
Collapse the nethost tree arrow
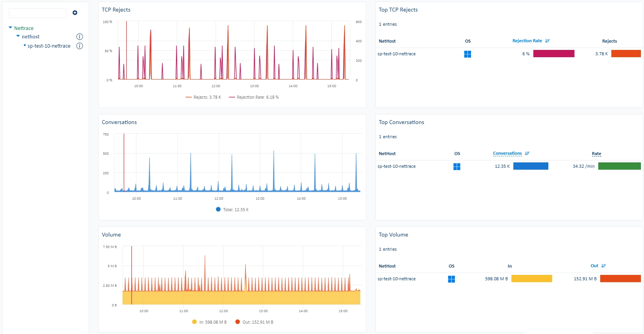[x=18, y=36]
